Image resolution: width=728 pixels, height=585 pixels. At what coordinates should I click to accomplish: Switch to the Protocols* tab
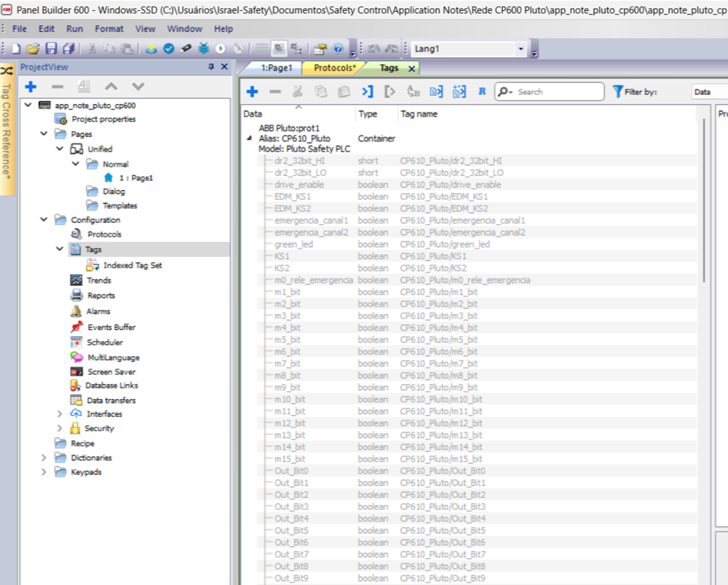point(335,68)
